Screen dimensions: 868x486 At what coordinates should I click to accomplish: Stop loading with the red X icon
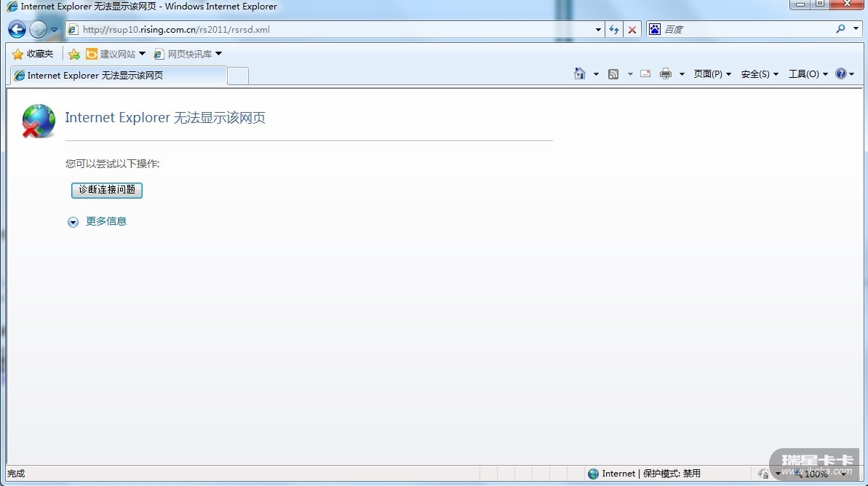[632, 30]
